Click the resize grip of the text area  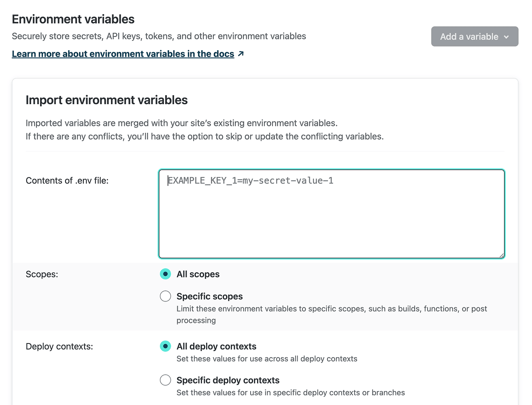click(x=502, y=255)
